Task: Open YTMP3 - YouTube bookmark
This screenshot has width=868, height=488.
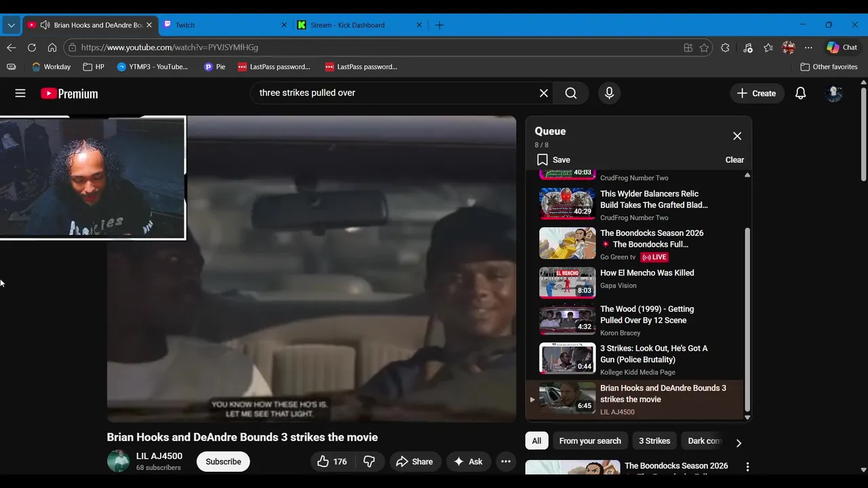Action: pyautogui.click(x=153, y=67)
